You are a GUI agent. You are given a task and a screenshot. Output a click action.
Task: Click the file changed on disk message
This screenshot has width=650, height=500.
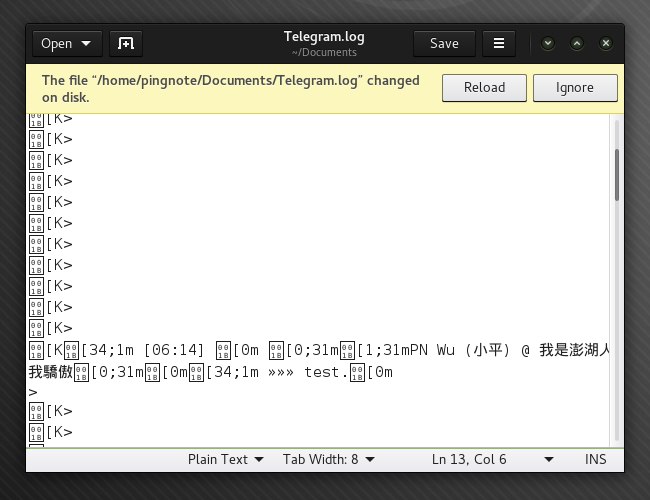(230, 89)
